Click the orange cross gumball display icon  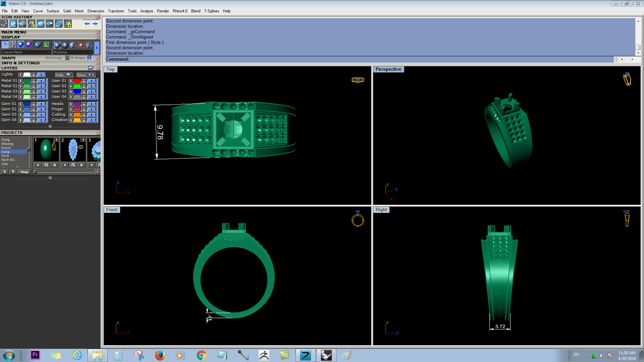[x=13, y=45]
